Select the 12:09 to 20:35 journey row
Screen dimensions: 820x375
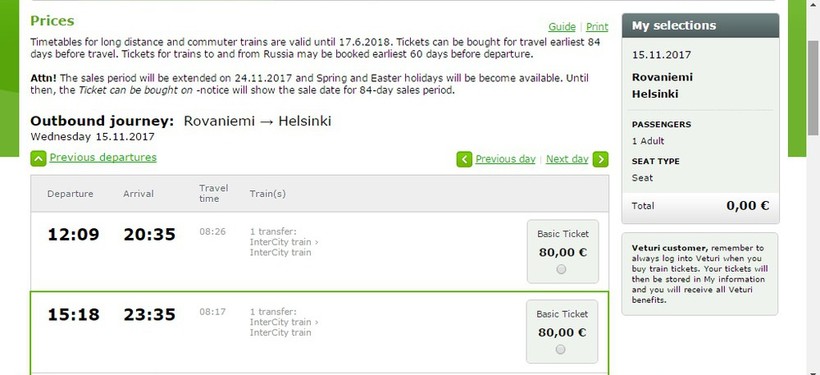coord(320,252)
